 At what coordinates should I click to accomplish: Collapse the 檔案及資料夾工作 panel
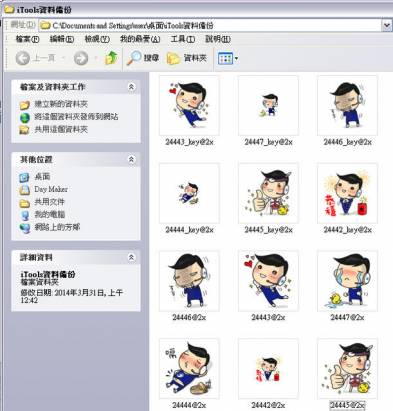click(x=131, y=87)
